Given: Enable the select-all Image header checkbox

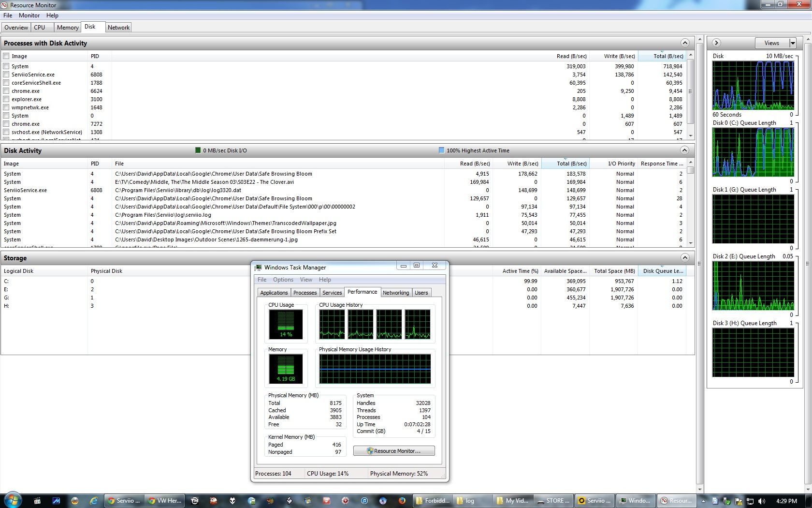Looking at the screenshot, I should click(x=6, y=56).
